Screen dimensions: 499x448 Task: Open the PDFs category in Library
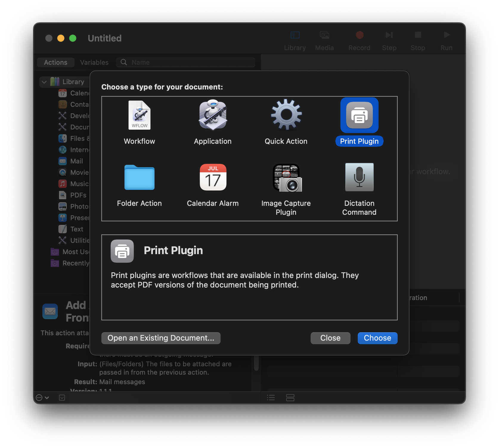click(73, 195)
